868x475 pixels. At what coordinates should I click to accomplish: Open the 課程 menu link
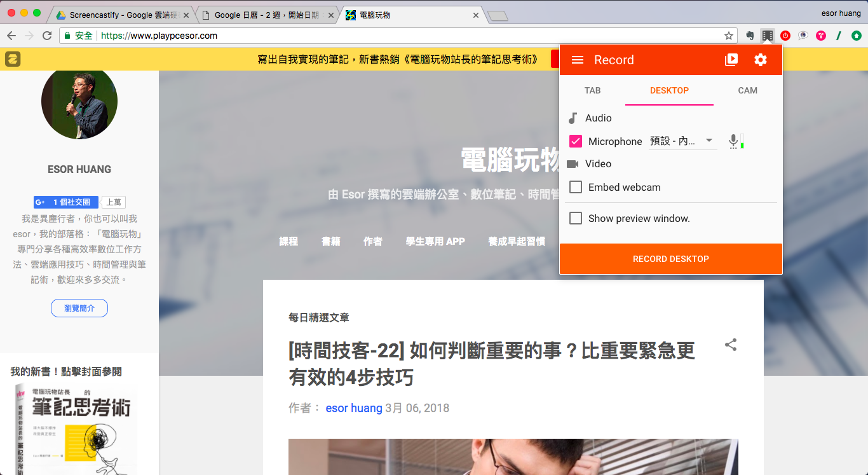[x=288, y=242]
